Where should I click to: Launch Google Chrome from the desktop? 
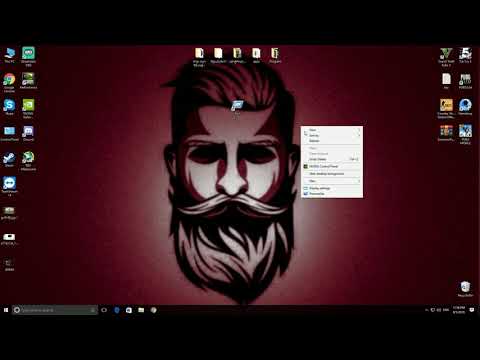(9, 83)
